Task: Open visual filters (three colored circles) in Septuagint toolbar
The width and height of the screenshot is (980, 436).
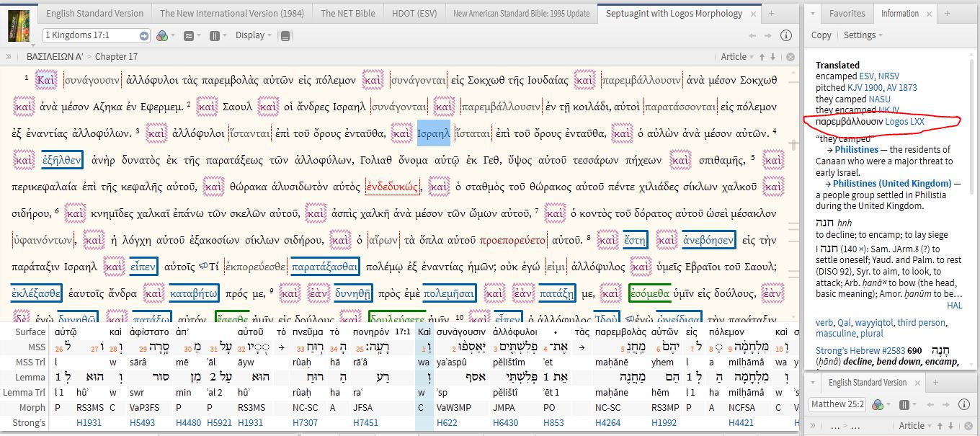Action: point(162,35)
